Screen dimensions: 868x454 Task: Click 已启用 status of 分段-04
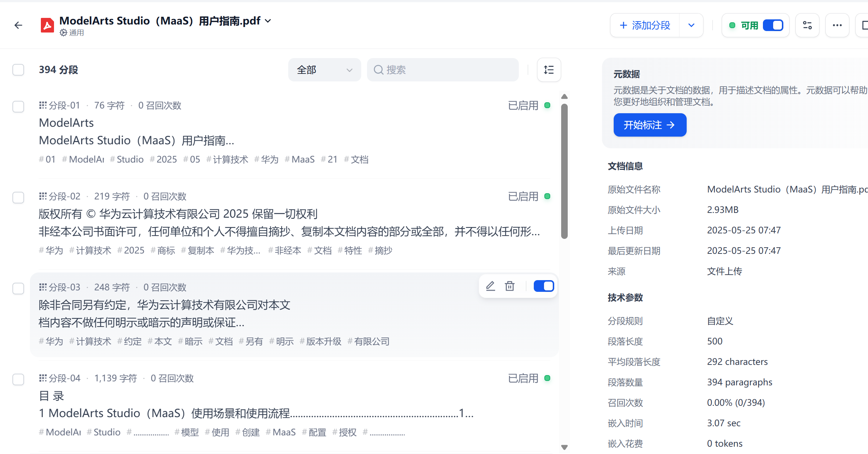tap(523, 378)
